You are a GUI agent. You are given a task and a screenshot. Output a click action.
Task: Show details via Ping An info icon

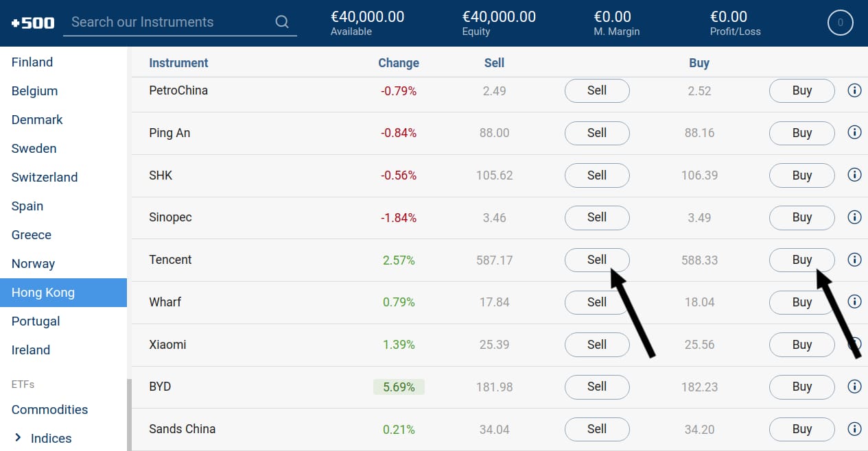(x=854, y=133)
